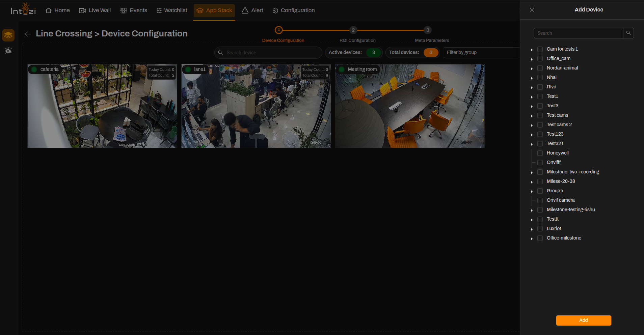This screenshot has width=644, height=335.
Task: Click step 1 Device Configuration marker
Action: tap(278, 30)
